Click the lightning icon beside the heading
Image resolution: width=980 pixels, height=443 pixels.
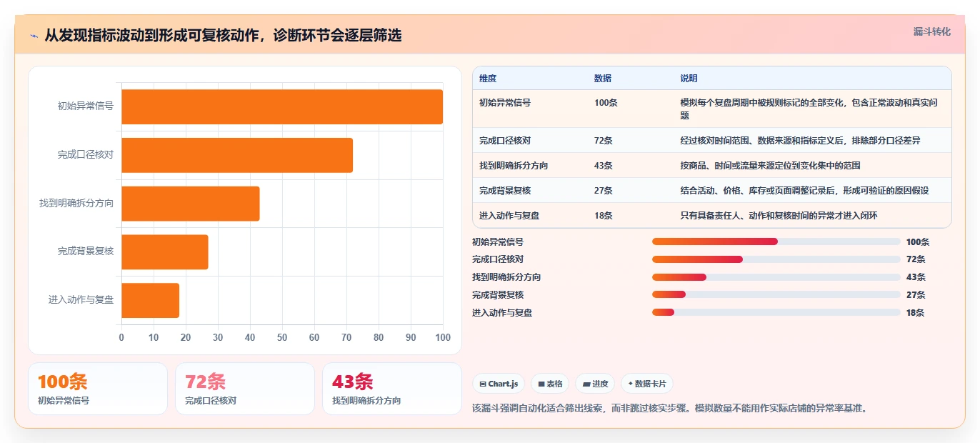(34, 36)
